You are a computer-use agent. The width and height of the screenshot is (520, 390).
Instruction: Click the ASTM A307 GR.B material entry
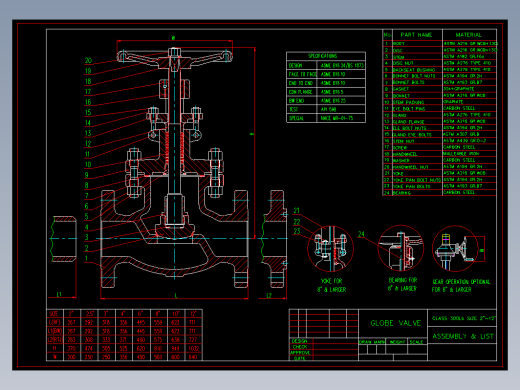click(x=461, y=134)
